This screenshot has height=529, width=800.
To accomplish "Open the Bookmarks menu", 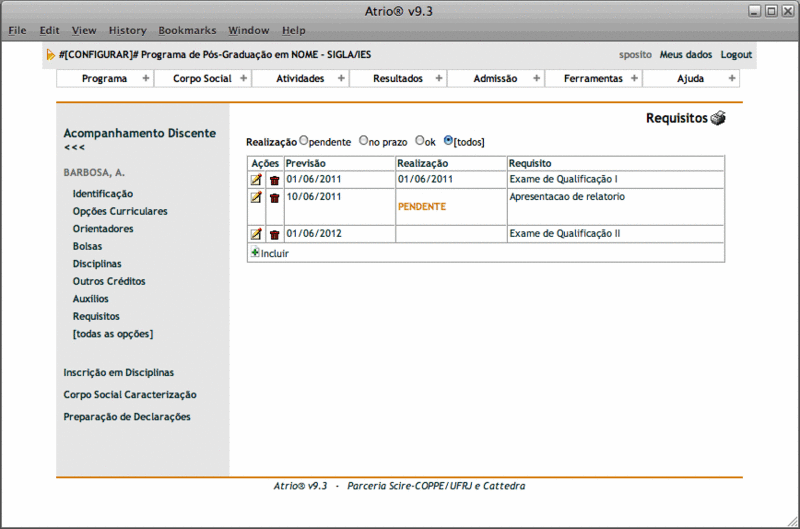I will [187, 31].
